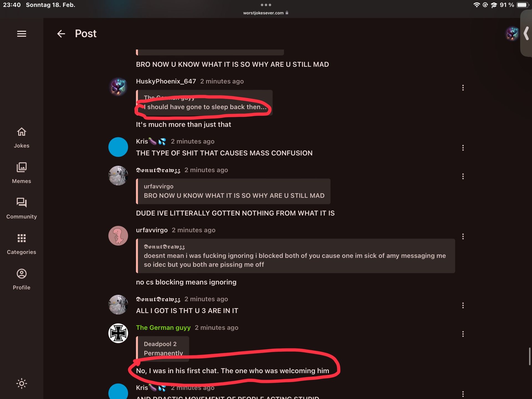Open urfavvirgo's dinosaur avatar

118,236
